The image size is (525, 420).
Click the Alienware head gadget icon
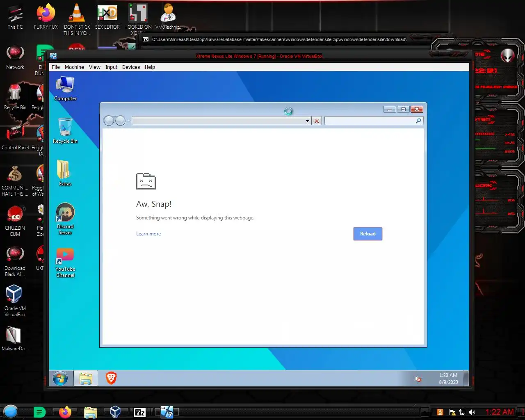pyautogui.click(x=507, y=55)
